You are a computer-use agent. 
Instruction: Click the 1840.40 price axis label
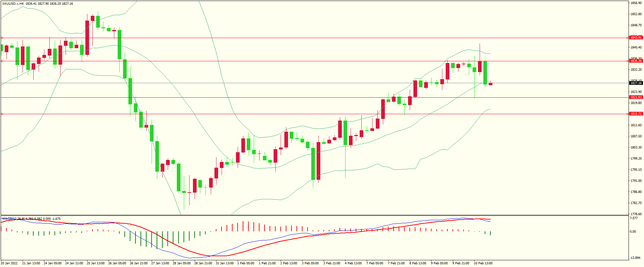636,47
